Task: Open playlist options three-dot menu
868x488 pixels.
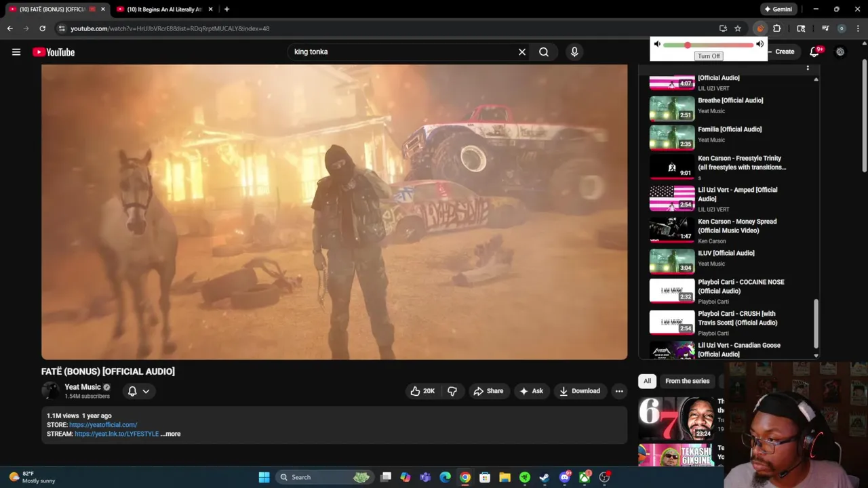Action: pyautogui.click(x=808, y=68)
